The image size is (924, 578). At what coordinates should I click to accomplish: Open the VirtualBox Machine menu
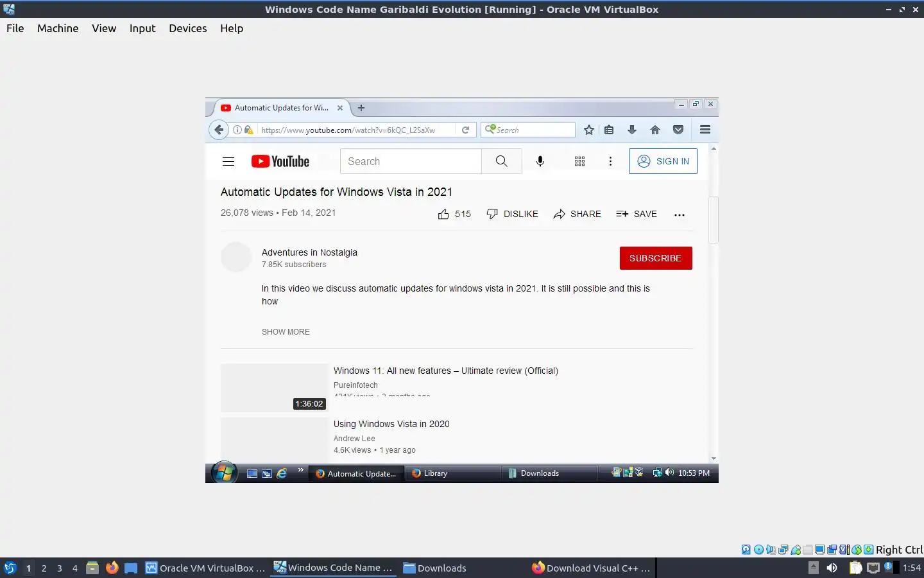(58, 28)
